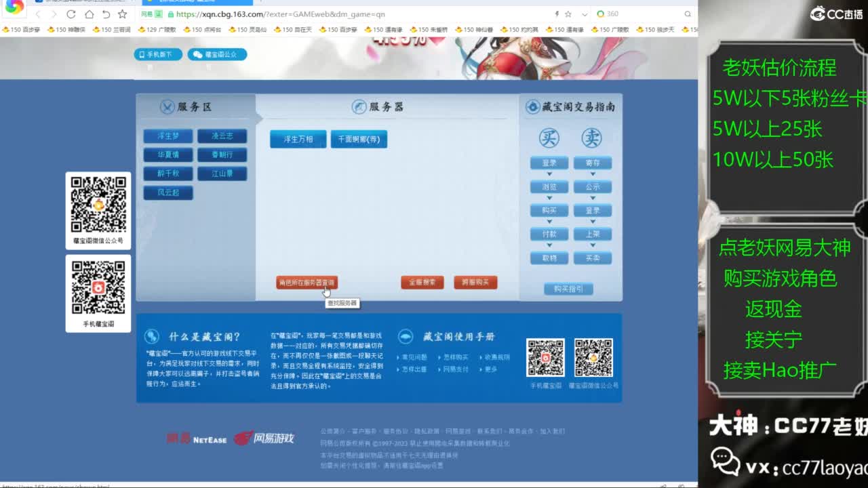Image resolution: width=868 pixels, height=488 pixels.
Task: Expand the address bar dropdown arrow
Action: (585, 14)
